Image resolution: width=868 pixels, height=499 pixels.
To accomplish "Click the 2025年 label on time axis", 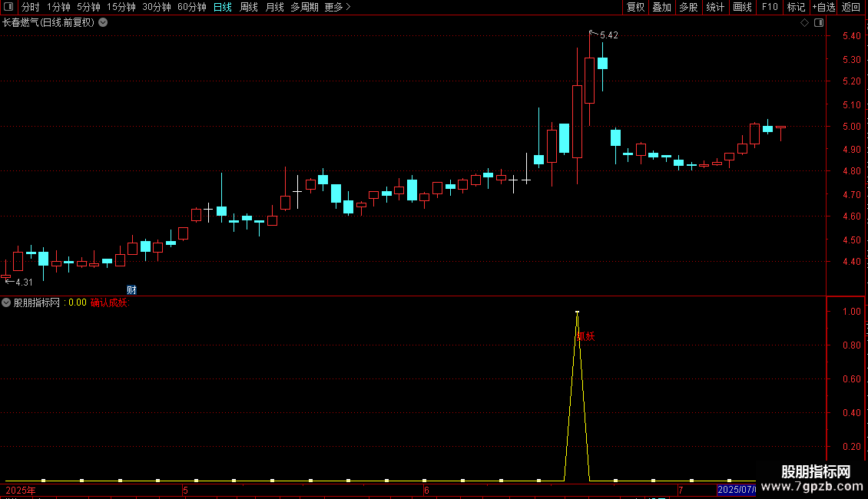I will tap(21, 491).
